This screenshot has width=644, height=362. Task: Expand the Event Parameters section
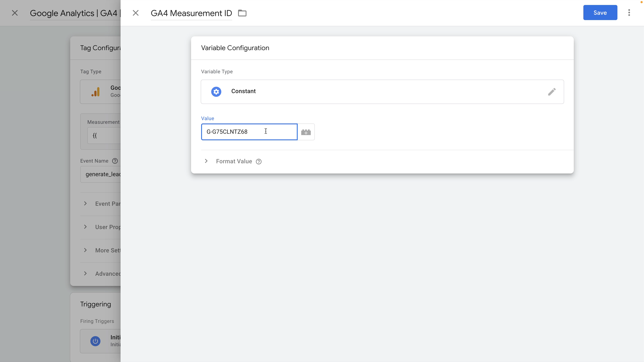[x=86, y=204]
